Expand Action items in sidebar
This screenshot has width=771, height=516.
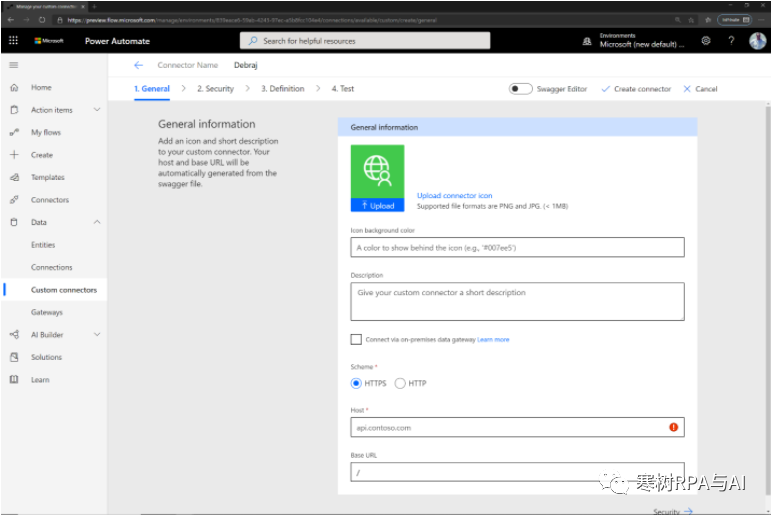(x=97, y=110)
